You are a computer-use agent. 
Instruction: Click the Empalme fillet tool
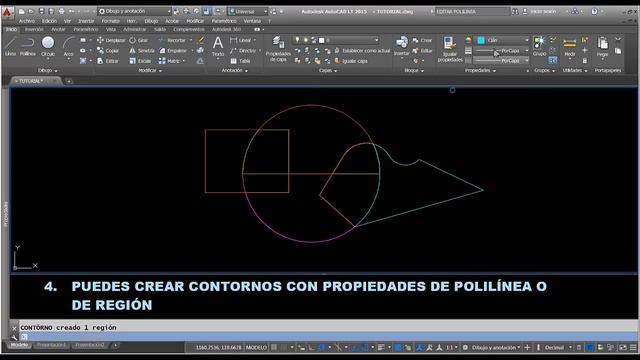(x=173, y=51)
